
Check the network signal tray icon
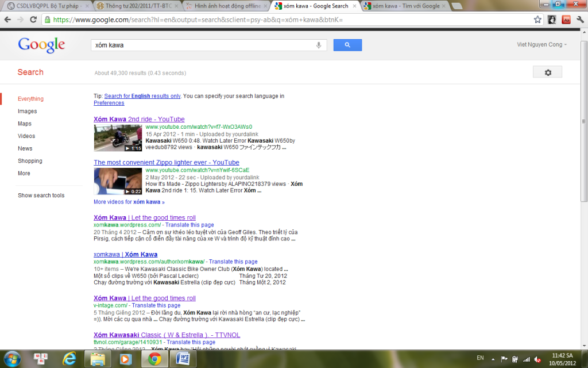[527, 359]
